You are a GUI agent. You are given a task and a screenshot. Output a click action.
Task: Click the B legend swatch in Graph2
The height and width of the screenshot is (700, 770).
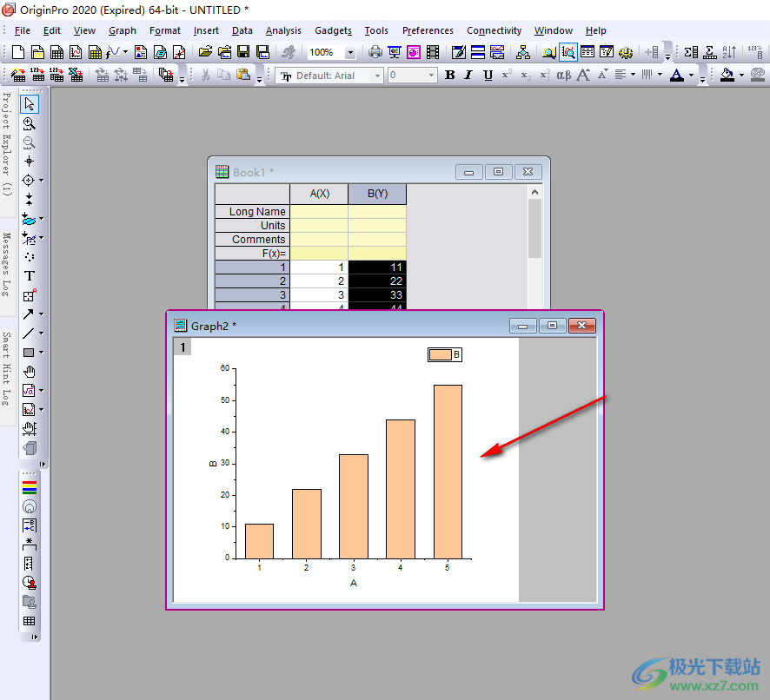tap(440, 354)
